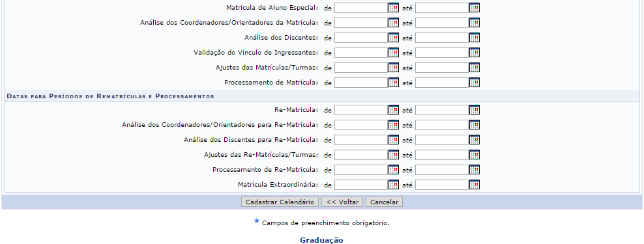Focus 'de' field for Análise dos Coordenadores/Orientadores para Re-Matrícula
The width and height of the screenshot is (644, 244).
(x=361, y=125)
